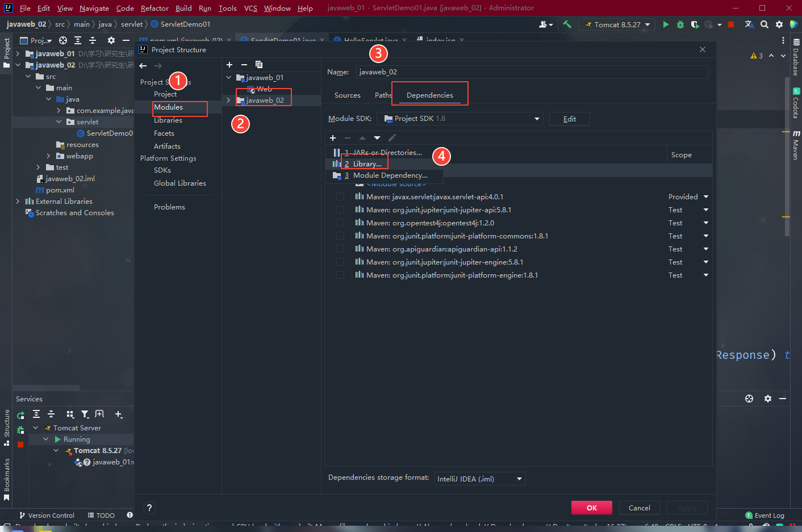Check export box for junit-platform-commons:1.8.1

pyautogui.click(x=340, y=236)
